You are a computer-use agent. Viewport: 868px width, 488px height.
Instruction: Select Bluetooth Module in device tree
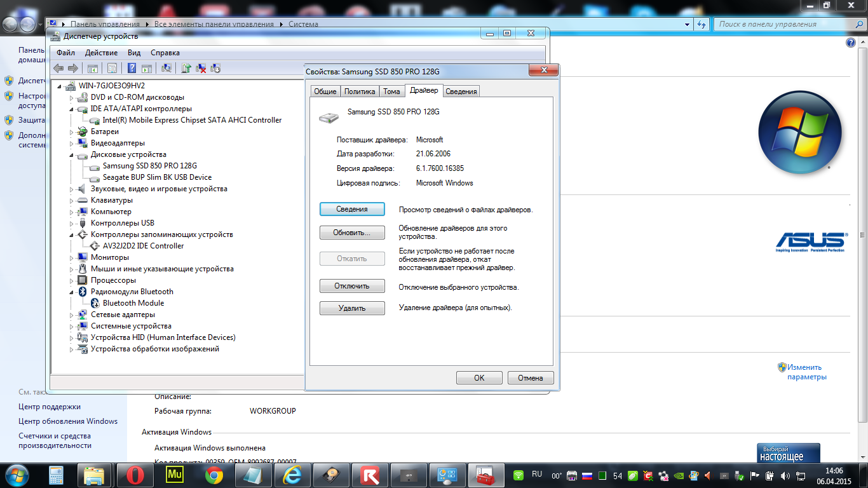pos(133,303)
